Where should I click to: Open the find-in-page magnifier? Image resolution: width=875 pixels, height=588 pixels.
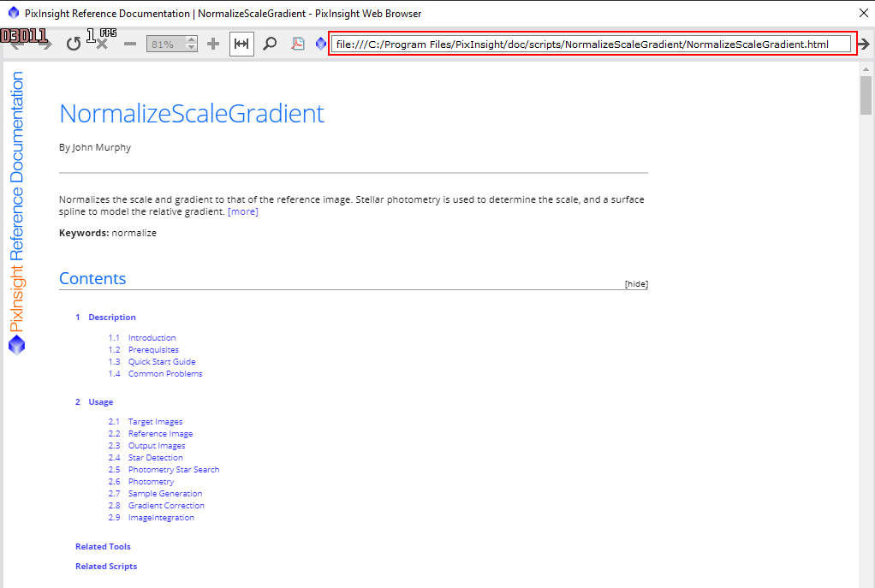click(270, 44)
